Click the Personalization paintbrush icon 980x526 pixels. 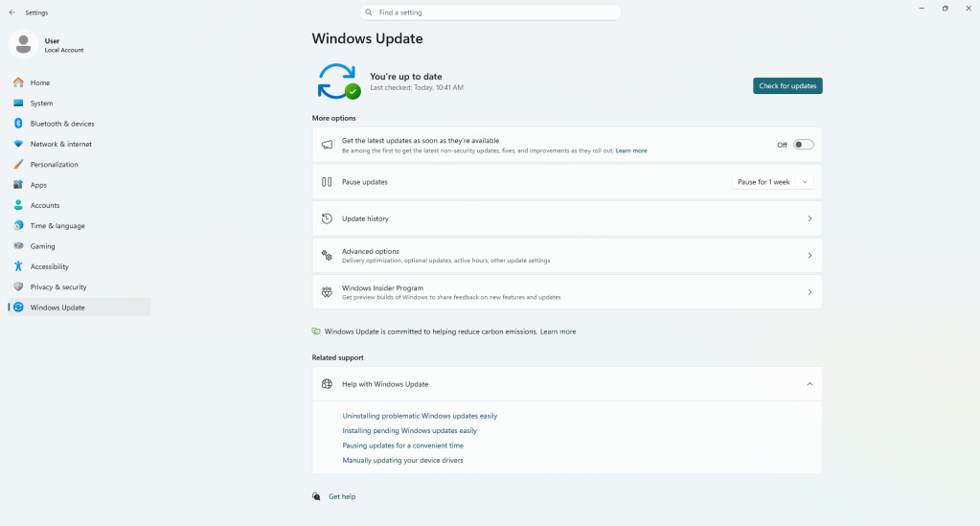point(18,165)
